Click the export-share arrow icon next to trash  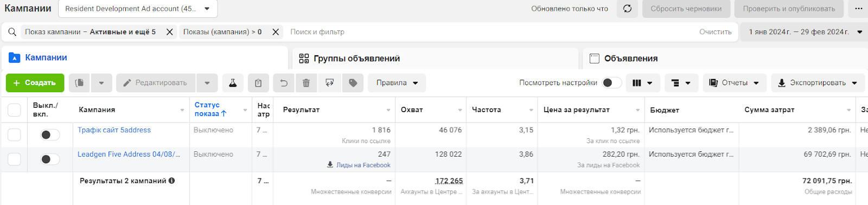coord(329,83)
